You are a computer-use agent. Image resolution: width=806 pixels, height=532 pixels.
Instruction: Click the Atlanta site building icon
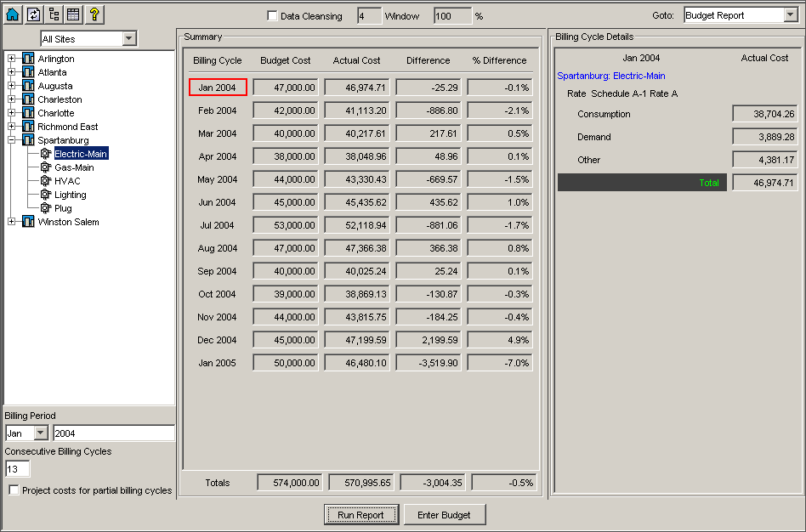(28, 72)
